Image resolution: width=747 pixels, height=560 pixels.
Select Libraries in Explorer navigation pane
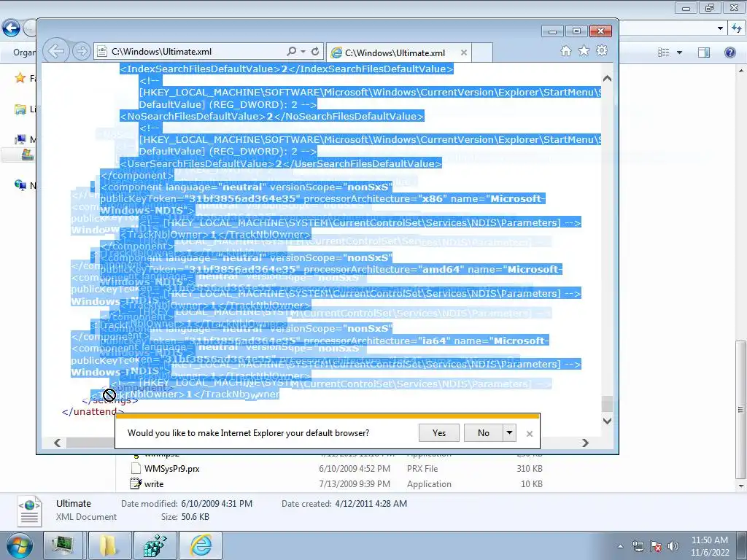20,109
